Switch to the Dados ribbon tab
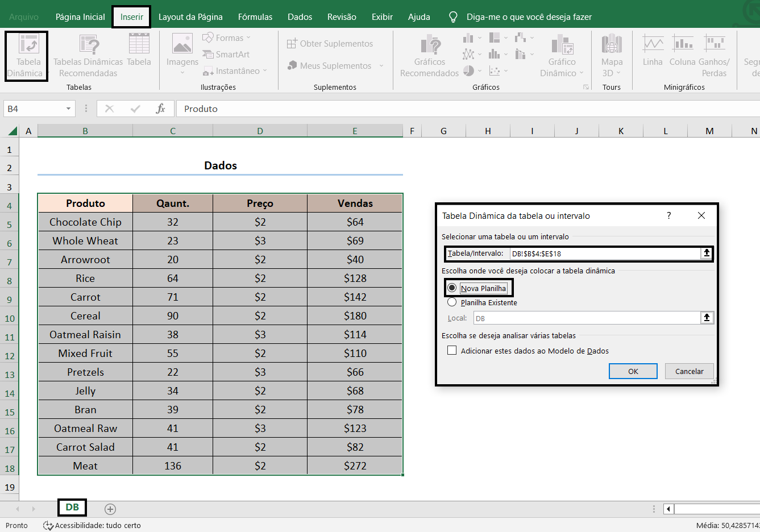 [300, 17]
